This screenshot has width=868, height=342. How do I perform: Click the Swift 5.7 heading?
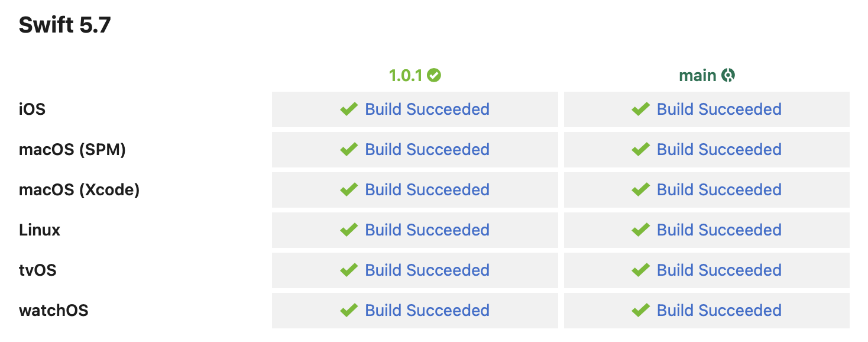[65, 24]
